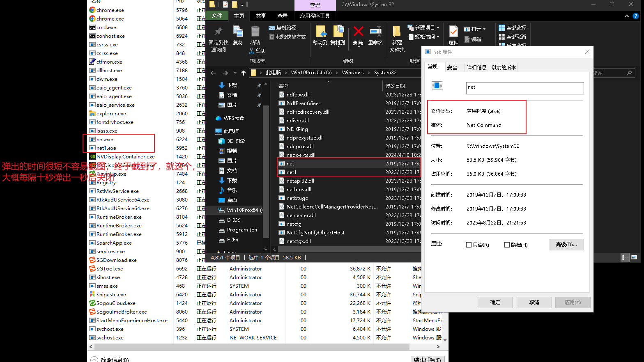The width and height of the screenshot is (644, 362).
Task: Open the Application Tools (应用程序工具) tab
Action: 315,16
